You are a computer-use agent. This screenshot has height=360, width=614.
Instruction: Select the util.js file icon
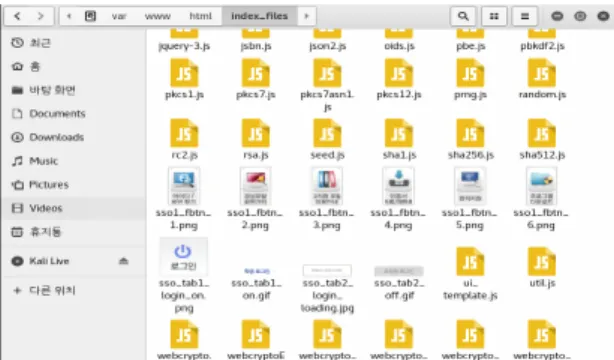(x=542, y=262)
